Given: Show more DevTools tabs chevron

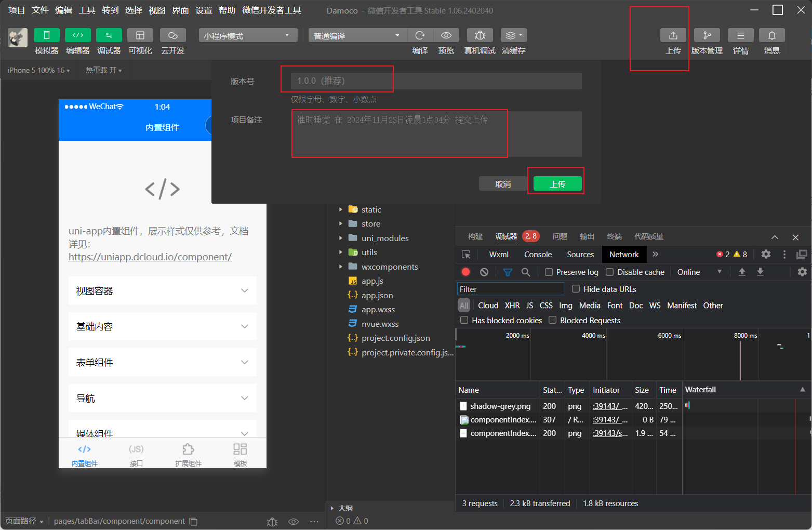Looking at the screenshot, I should click(656, 254).
